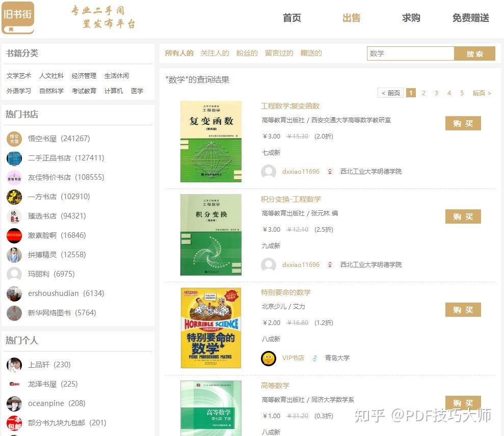Open 激素脸啊 store avatar
Screen dimensions: 504x436
point(14,235)
